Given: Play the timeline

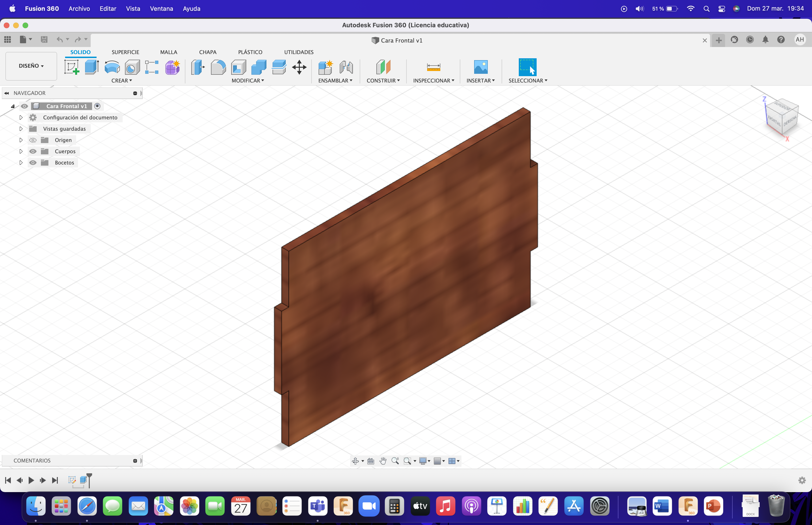Looking at the screenshot, I should (31, 480).
